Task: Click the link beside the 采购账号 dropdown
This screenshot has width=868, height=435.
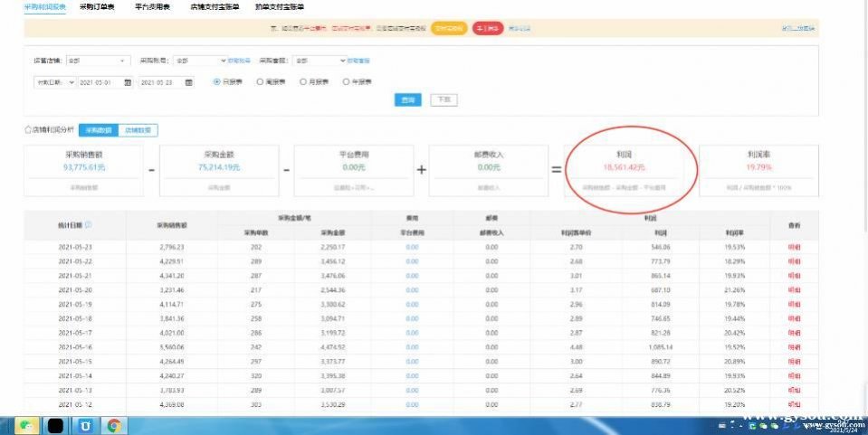Action: [239, 61]
